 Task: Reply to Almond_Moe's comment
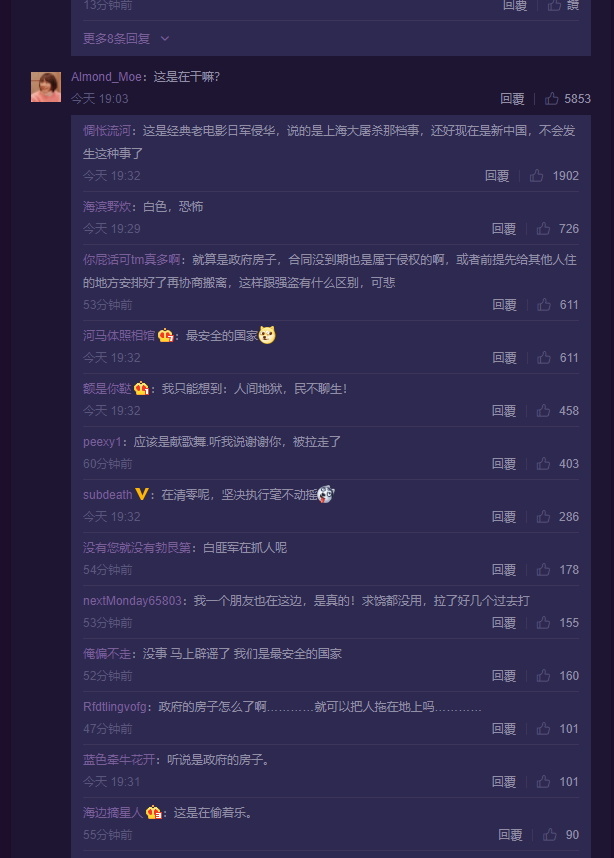pos(512,98)
